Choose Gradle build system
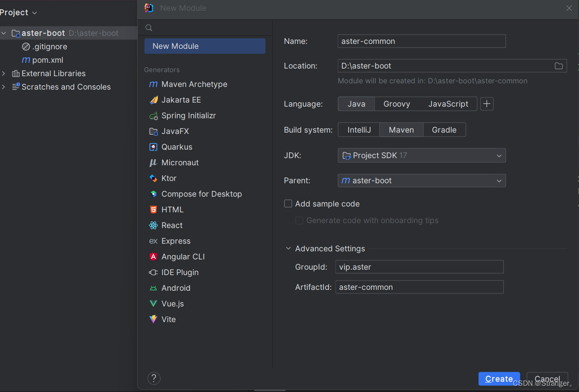 (x=444, y=130)
